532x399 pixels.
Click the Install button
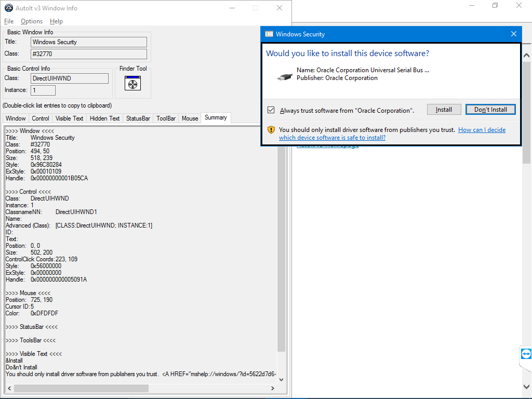pos(444,109)
